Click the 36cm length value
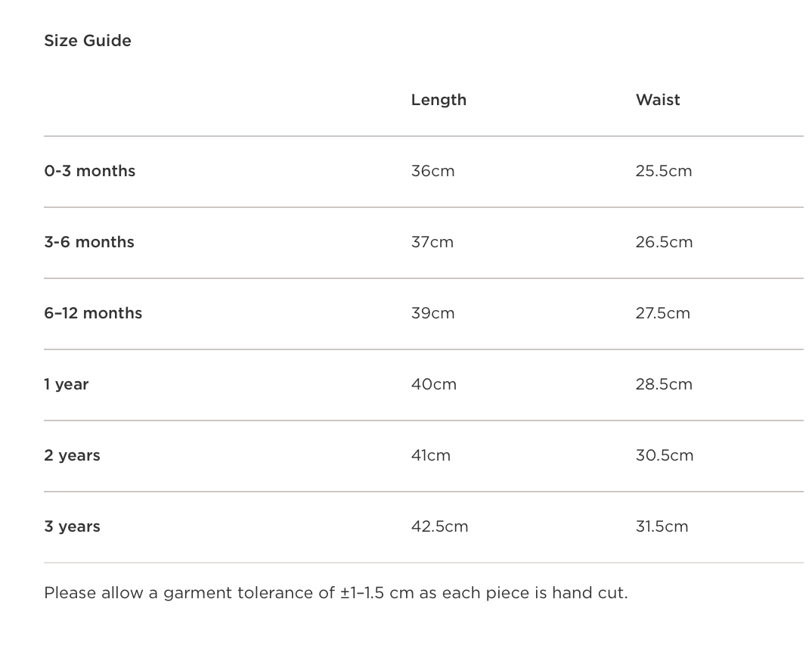This screenshot has width=812, height=658. [x=433, y=171]
